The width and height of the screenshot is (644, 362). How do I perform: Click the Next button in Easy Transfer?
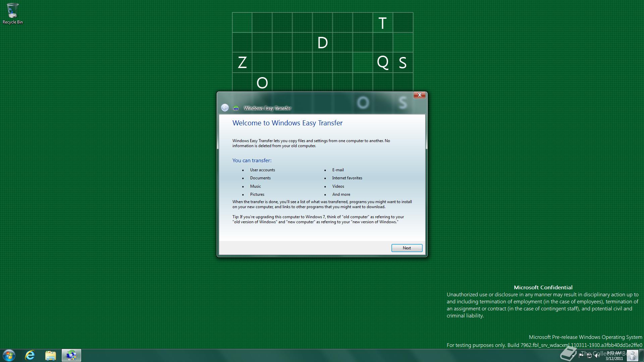(x=407, y=248)
